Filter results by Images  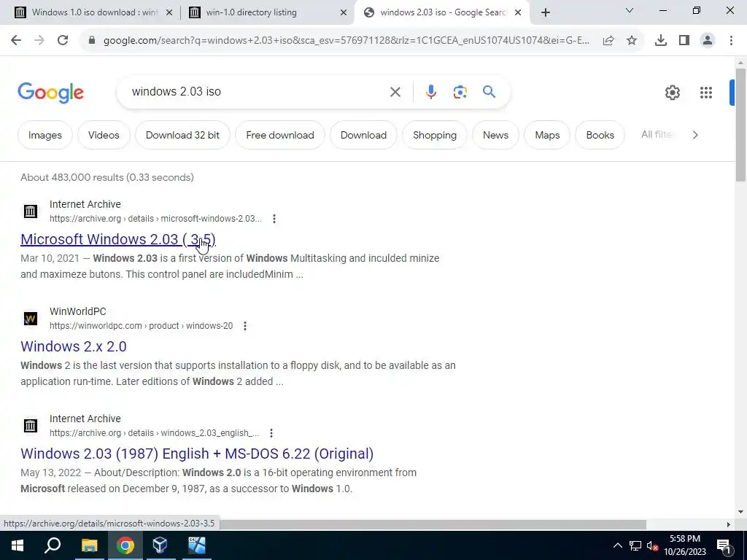click(44, 135)
